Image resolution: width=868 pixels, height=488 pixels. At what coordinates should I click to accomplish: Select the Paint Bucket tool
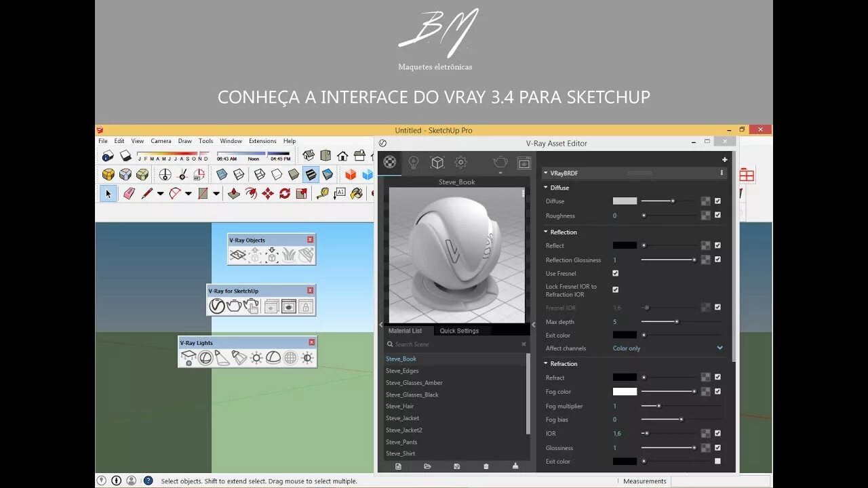357,193
